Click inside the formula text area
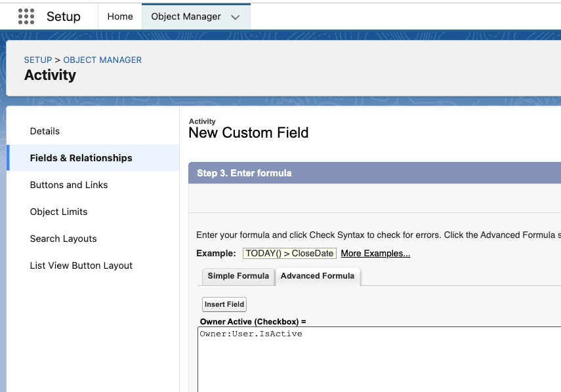Screen dimensions: 561x392 click(x=379, y=359)
